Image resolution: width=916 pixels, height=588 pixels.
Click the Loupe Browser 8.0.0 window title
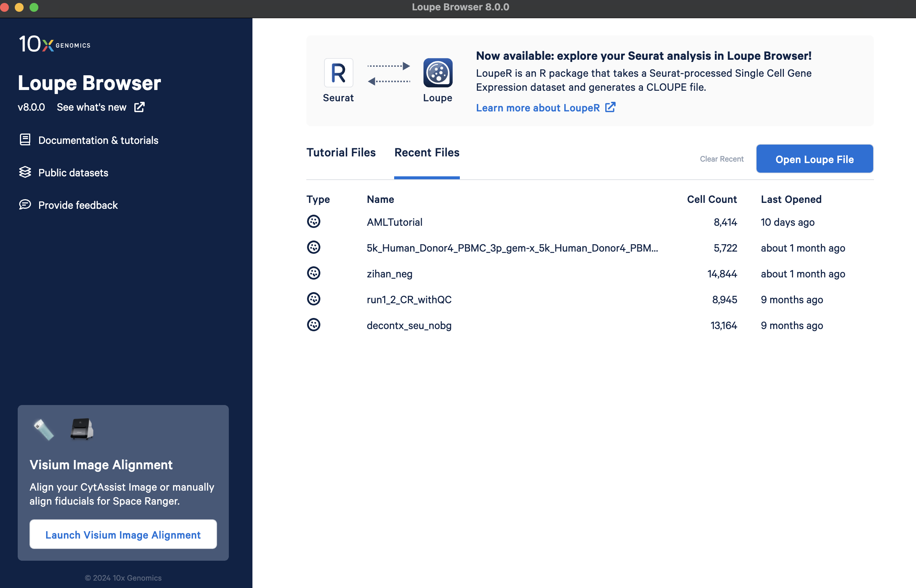460,7
